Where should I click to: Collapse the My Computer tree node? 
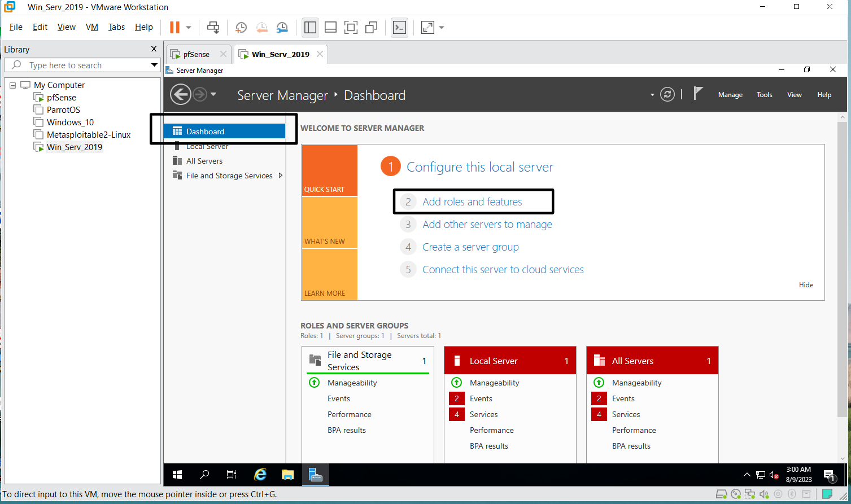click(12, 85)
